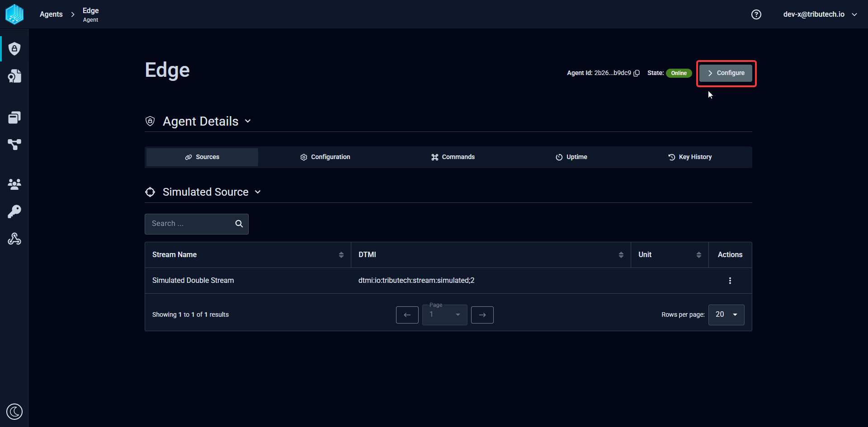Open the stacked-cards sidebar icon
This screenshot has width=868, height=427.
point(14,117)
